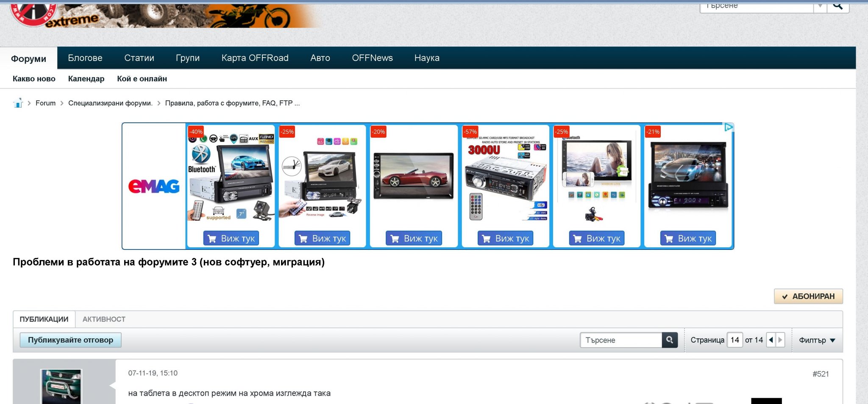Select the ПУБЛИКАЦИИ tab

point(44,319)
